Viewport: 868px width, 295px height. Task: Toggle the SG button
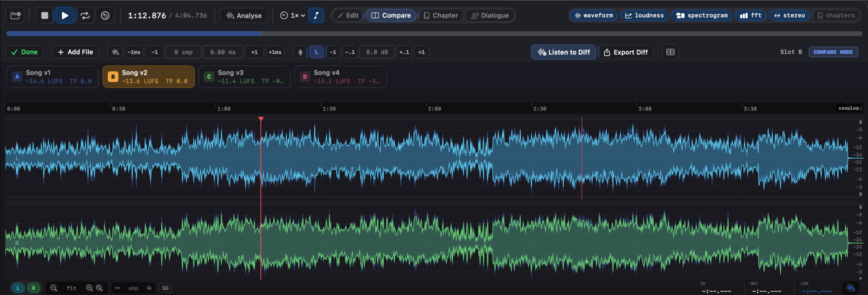tap(165, 288)
